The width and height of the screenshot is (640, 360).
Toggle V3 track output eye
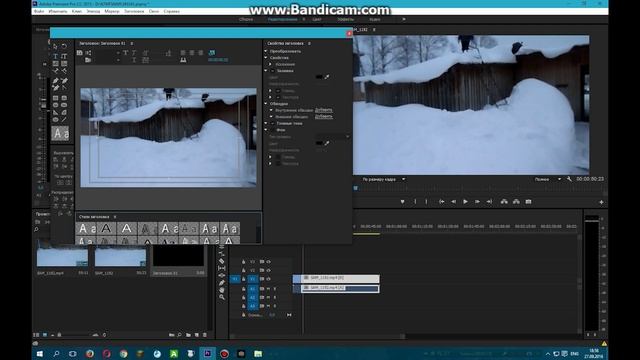point(269,262)
